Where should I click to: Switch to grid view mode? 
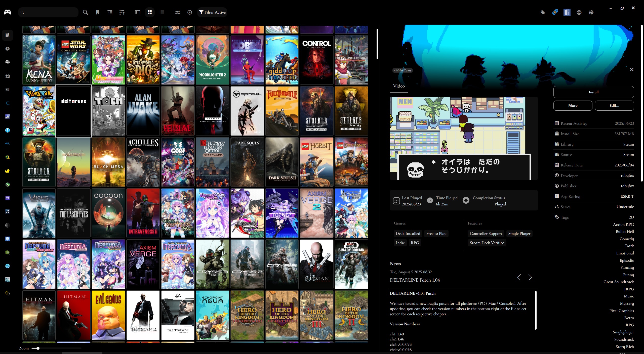click(x=150, y=12)
